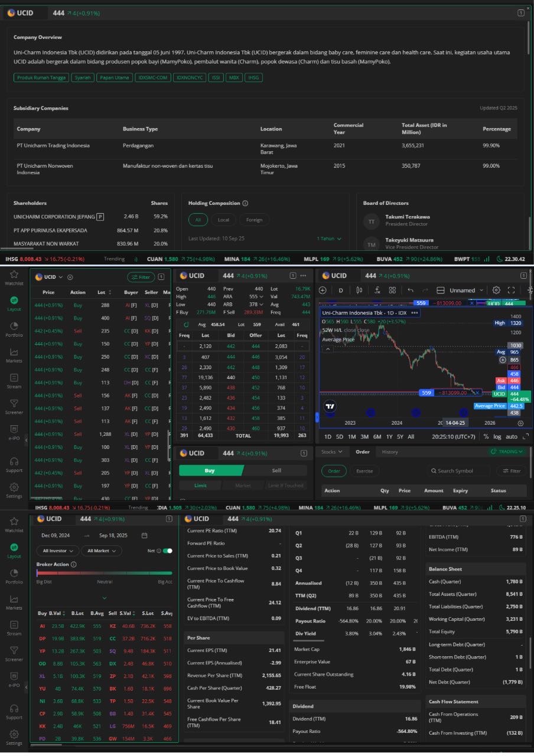Click the Syariah tag
Screen dimensions: 534x756
[x=82, y=77]
